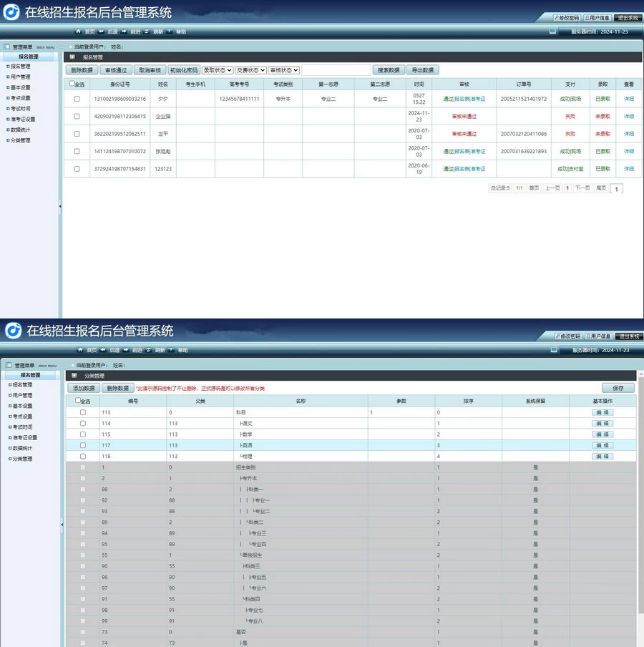Click the forward arrow icon above the 报名管理 table
644x647 pixels.
coord(125,31)
